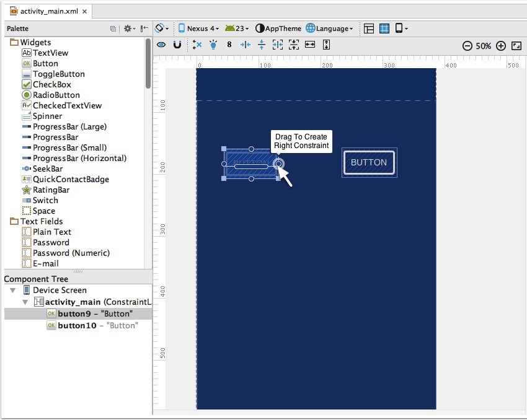Select TextView in the Palette
Screen dimensions: 527x420
point(45,53)
